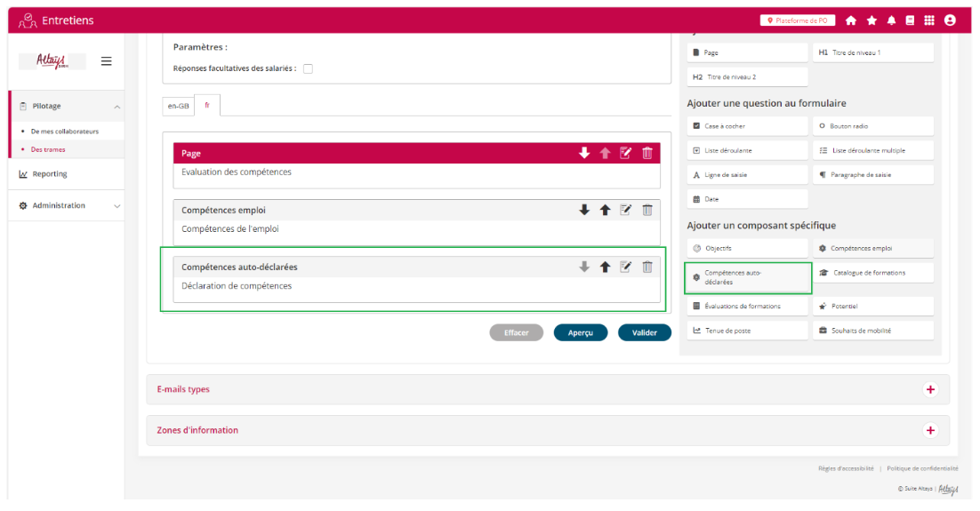
Task: Edit the Page block with pencil icon
Action: [626, 153]
